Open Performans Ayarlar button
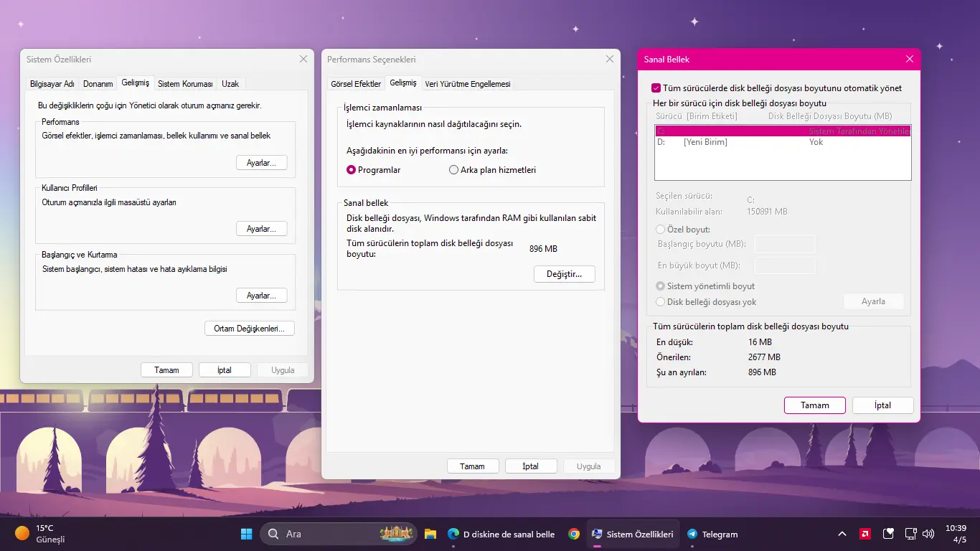Viewport: 980px width, 551px height. (x=261, y=163)
